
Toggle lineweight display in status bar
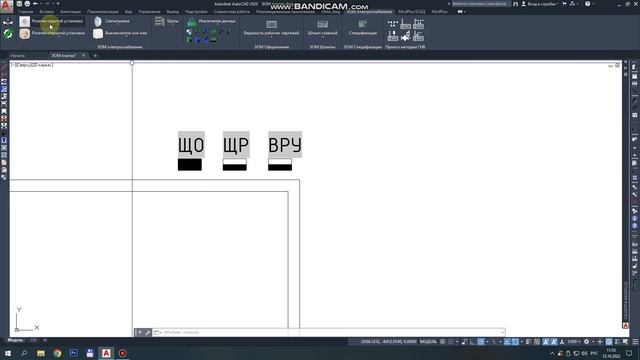[x=529, y=342]
